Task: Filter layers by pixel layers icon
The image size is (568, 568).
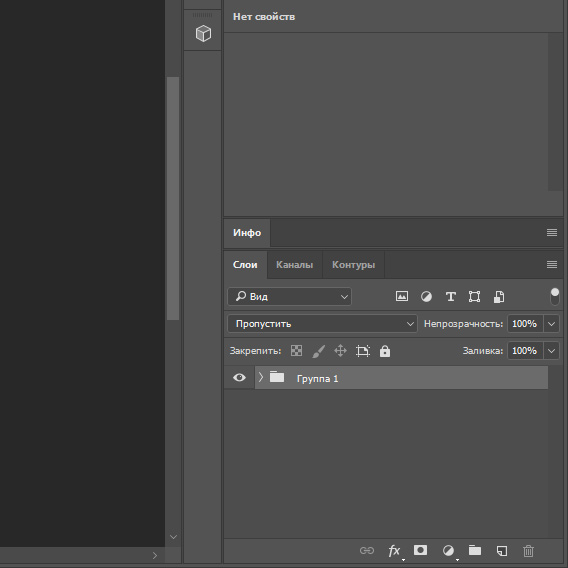Action: click(402, 296)
